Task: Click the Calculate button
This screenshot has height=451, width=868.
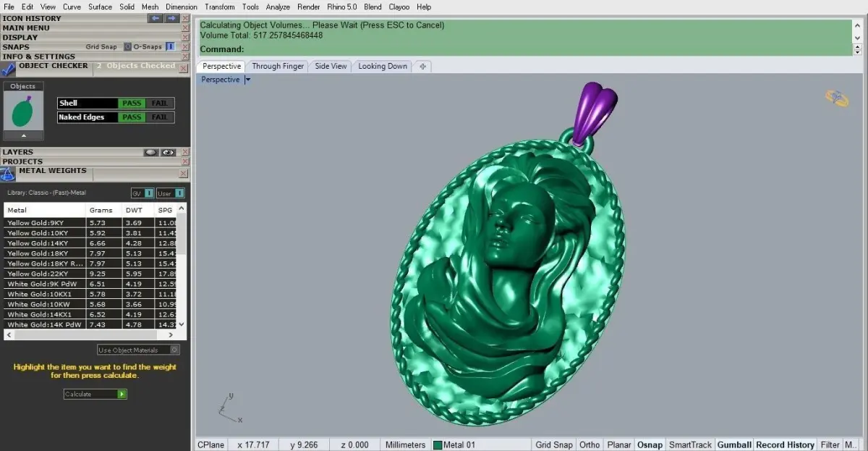Action: click(95, 394)
